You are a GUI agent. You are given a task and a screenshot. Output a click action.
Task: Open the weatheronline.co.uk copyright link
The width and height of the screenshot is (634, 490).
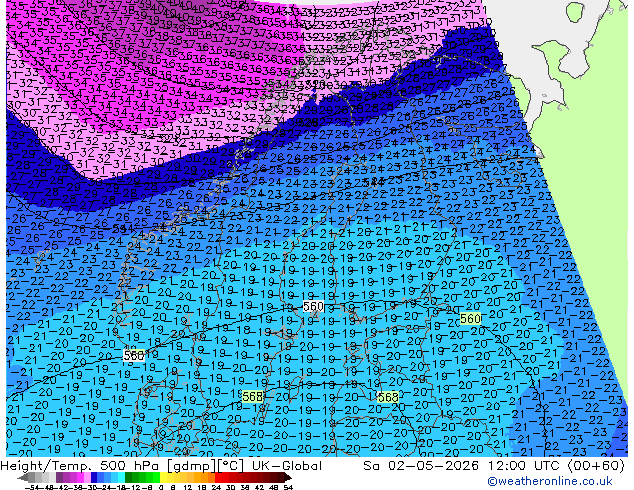pos(549,481)
